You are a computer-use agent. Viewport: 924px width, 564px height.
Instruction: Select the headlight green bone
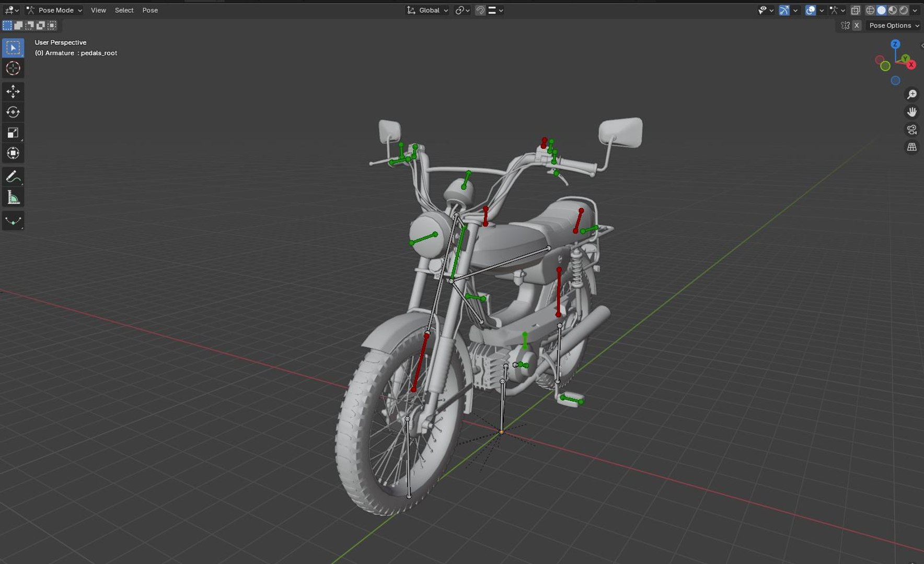[x=424, y=239]
